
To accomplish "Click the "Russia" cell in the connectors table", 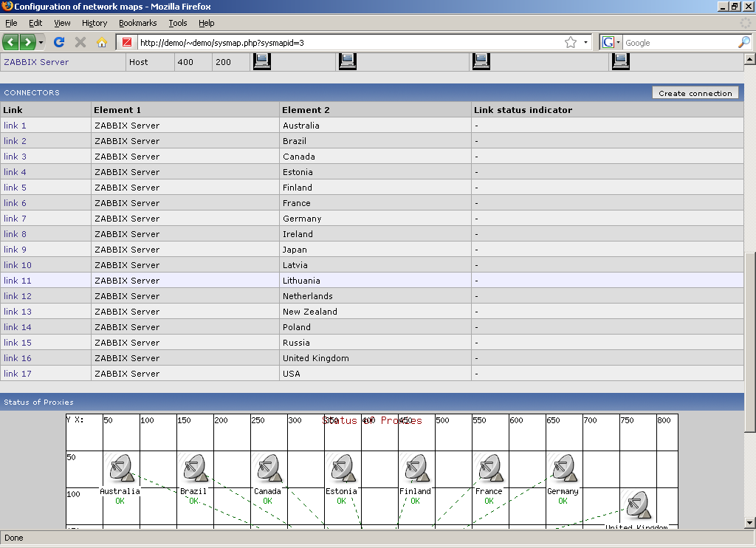I will click(375, 343).
